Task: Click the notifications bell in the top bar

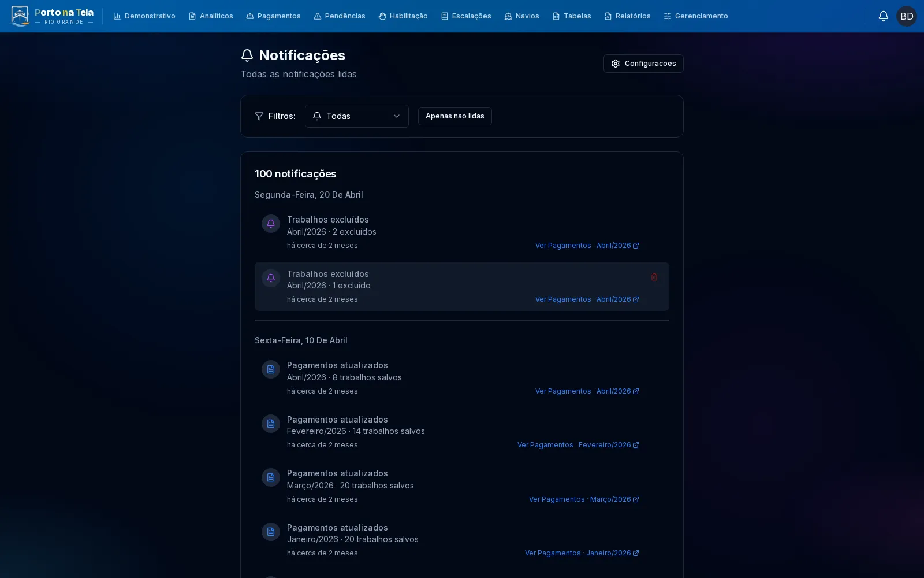Action: [x=884, y=16]
